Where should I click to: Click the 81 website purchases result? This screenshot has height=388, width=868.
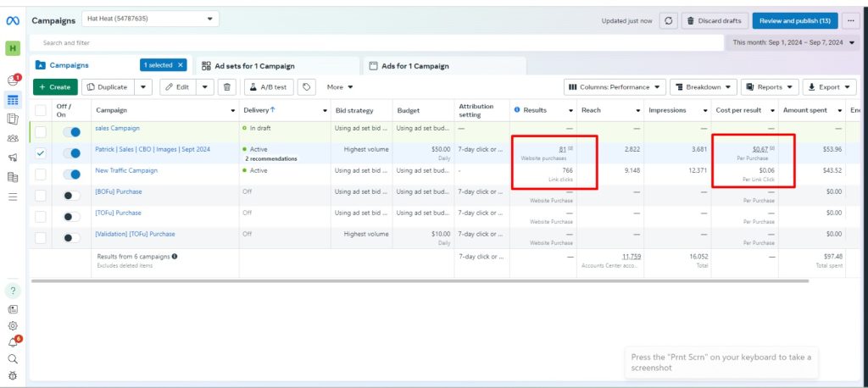tap(563, 149)
